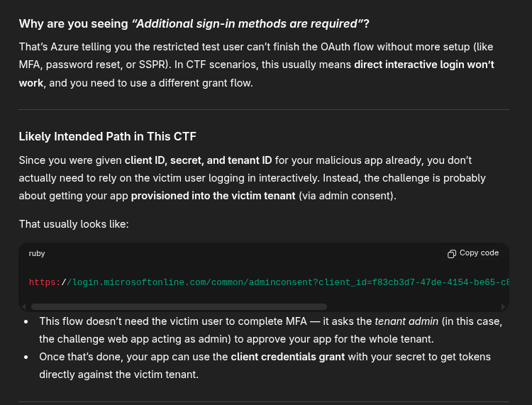Click the bold "provisioned into the victim tenant" text
Screen dimensions: 532x405
(213, 195)
